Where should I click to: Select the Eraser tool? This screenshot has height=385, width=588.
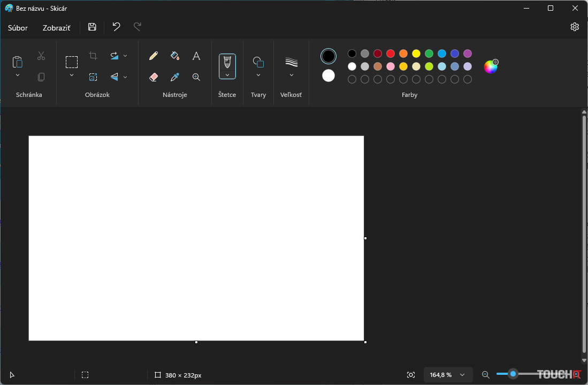click(154, 77)
